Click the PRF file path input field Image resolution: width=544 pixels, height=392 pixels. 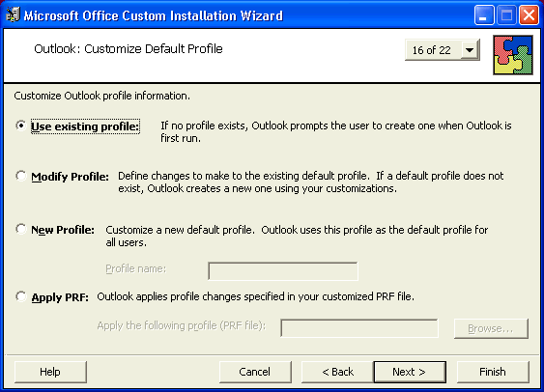tap(359, 328)
